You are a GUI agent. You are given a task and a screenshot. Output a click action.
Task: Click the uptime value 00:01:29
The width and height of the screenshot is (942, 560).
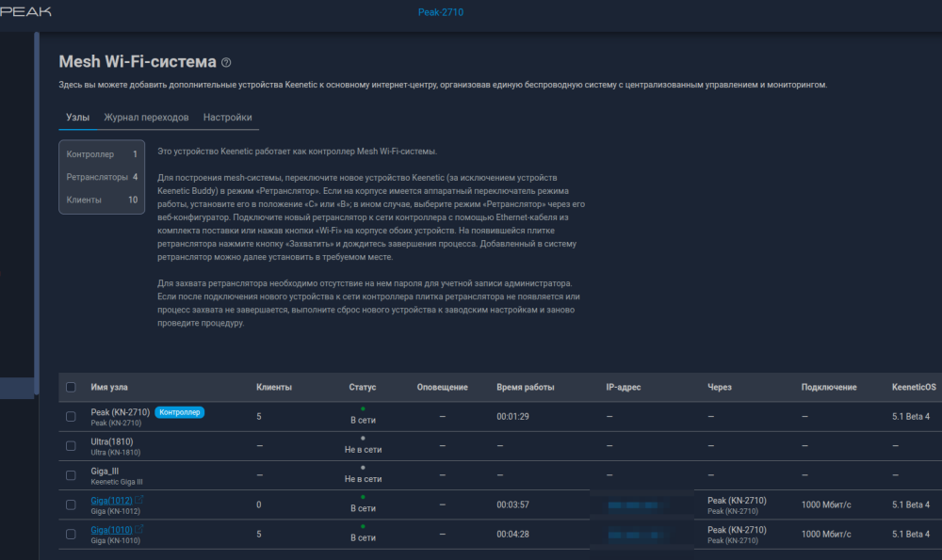click(512, 417)
